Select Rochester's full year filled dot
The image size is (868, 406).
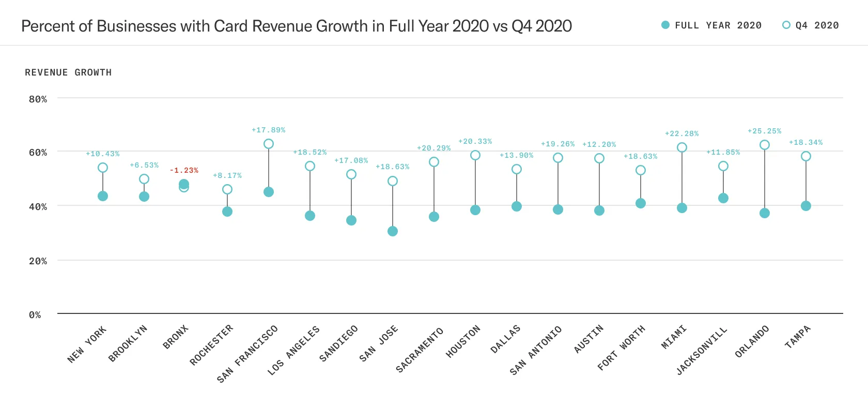pos(227,212)
